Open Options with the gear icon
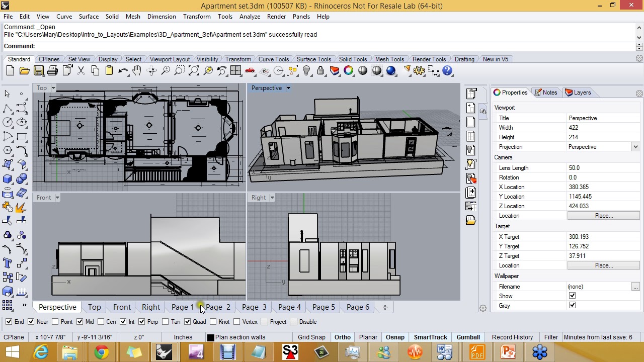Screen dimensions: 644x362 pos(419,71)
